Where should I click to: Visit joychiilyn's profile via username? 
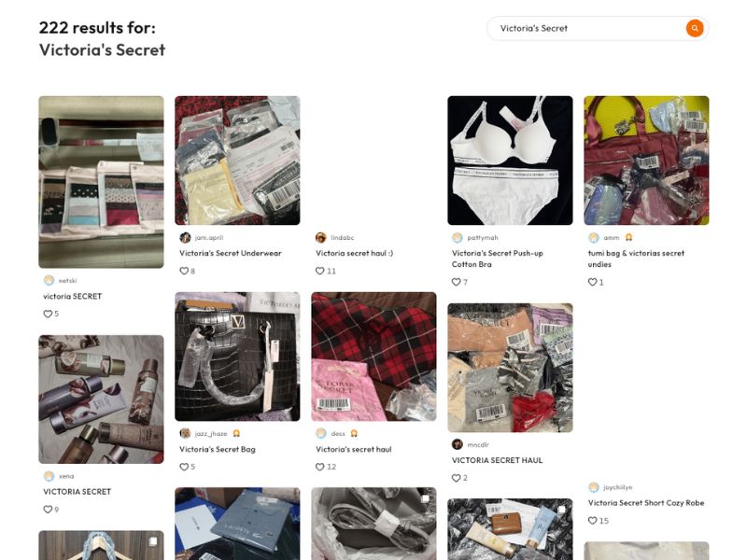[x=617, y=487]
